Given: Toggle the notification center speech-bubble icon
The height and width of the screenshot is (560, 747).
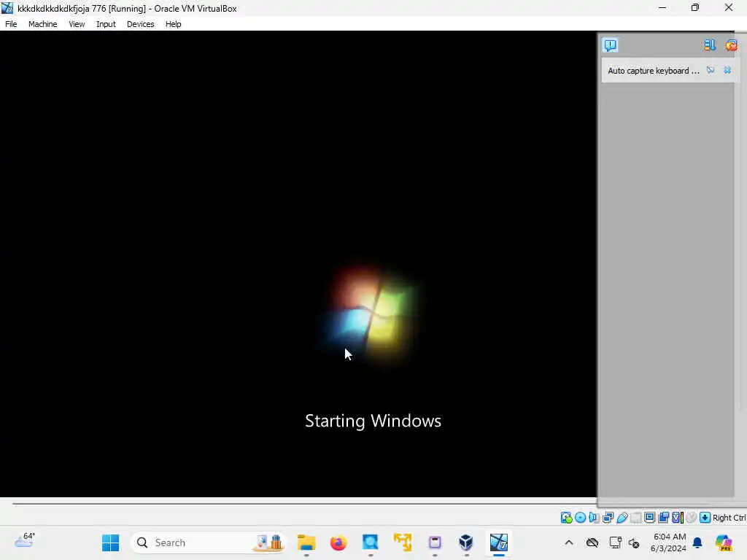Looking at the screenshot, I should [611, 44].
